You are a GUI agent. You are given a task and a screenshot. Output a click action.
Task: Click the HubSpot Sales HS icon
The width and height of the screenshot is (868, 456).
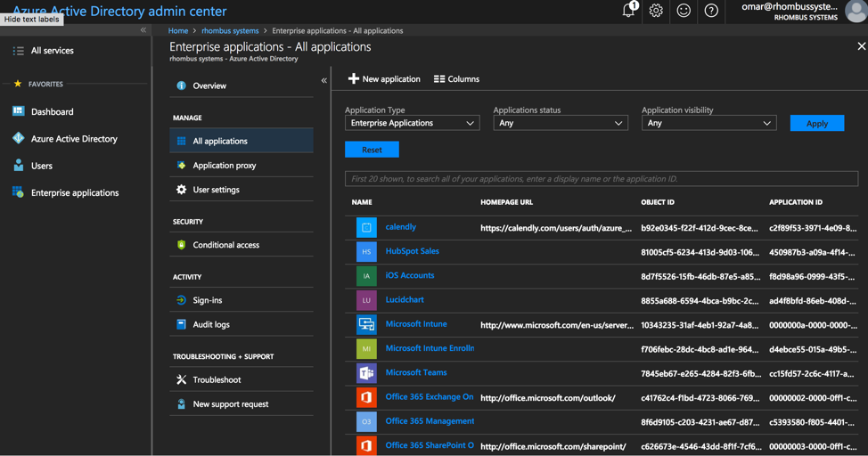(366, 252)
